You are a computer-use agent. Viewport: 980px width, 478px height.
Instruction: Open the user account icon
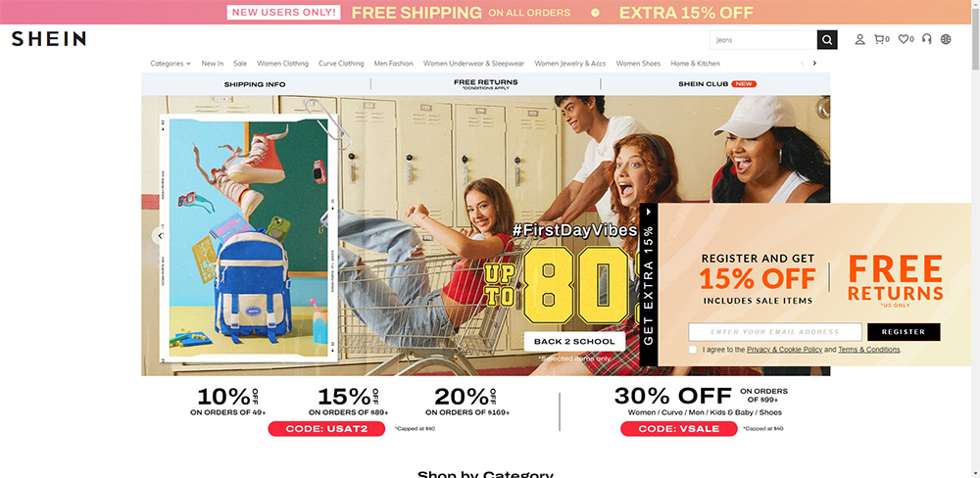(859, 39)
